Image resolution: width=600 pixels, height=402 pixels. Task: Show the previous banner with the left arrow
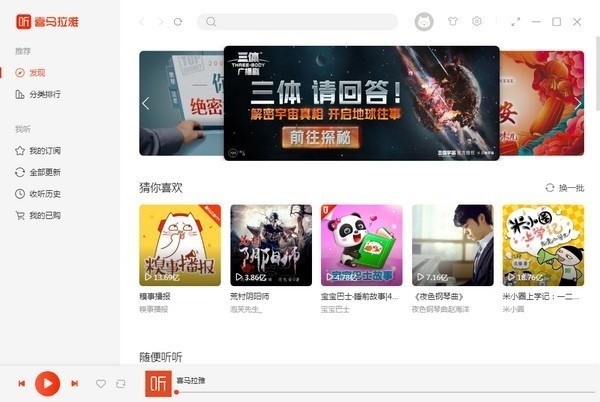(x=145, y=103)
